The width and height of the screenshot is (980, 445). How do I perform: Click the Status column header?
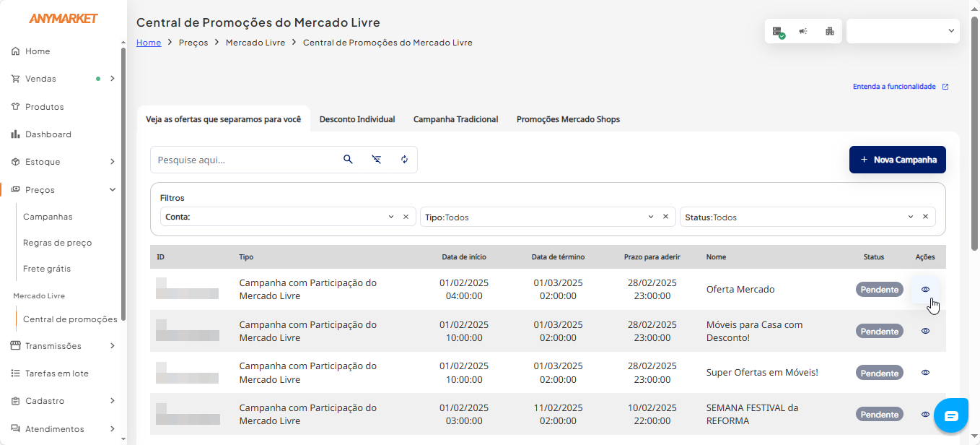[874, 257]
